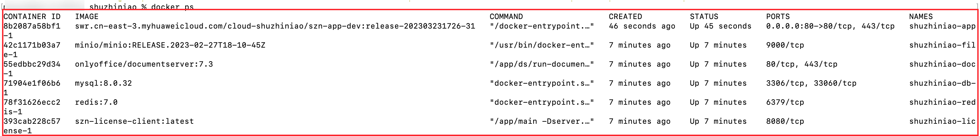This screenshot has width=980, height=136.
Task: Click container ID 8b2087a58bf1
Action: [x=32, y=26]
